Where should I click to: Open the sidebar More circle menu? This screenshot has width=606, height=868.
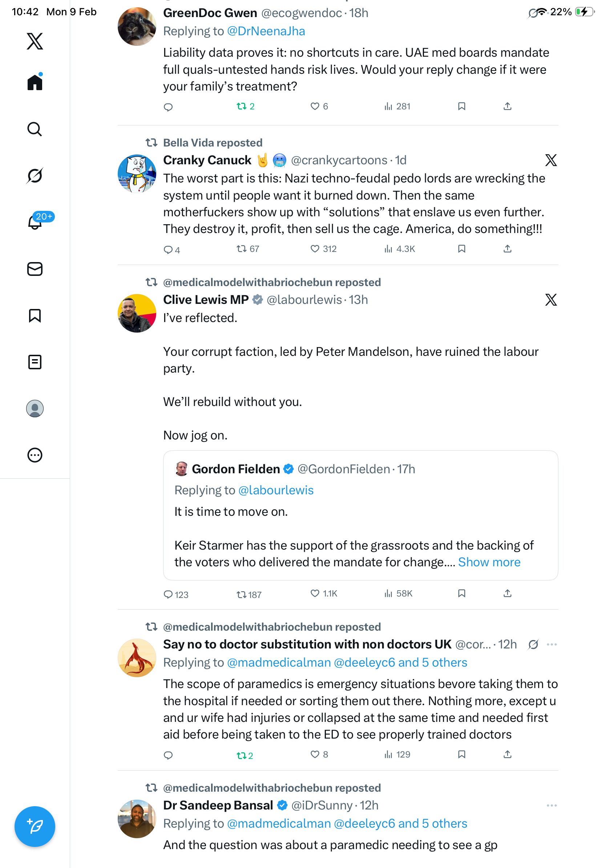pyautogui.click(x=35, y=455)
